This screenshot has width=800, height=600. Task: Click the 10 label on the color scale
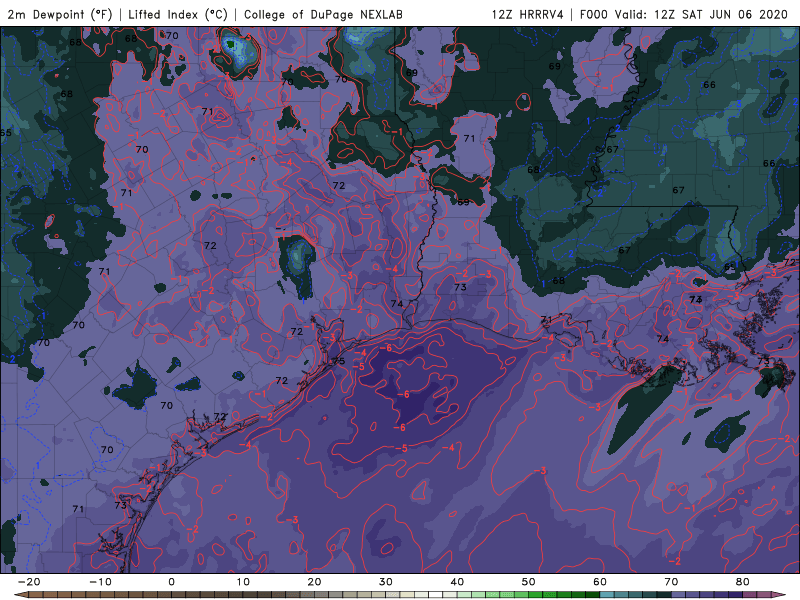pos(243,582)
